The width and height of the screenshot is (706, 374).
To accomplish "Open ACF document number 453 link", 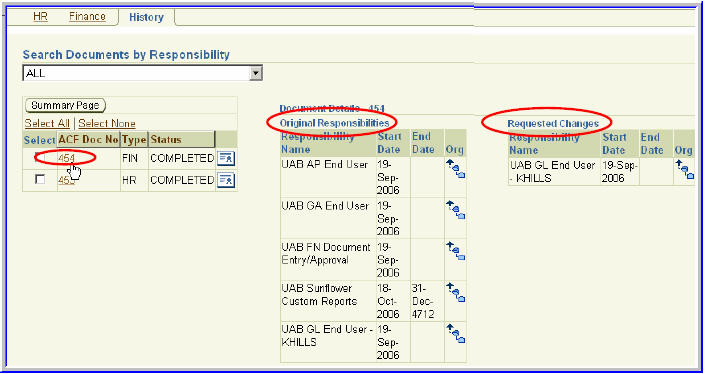I will (66, 180).
